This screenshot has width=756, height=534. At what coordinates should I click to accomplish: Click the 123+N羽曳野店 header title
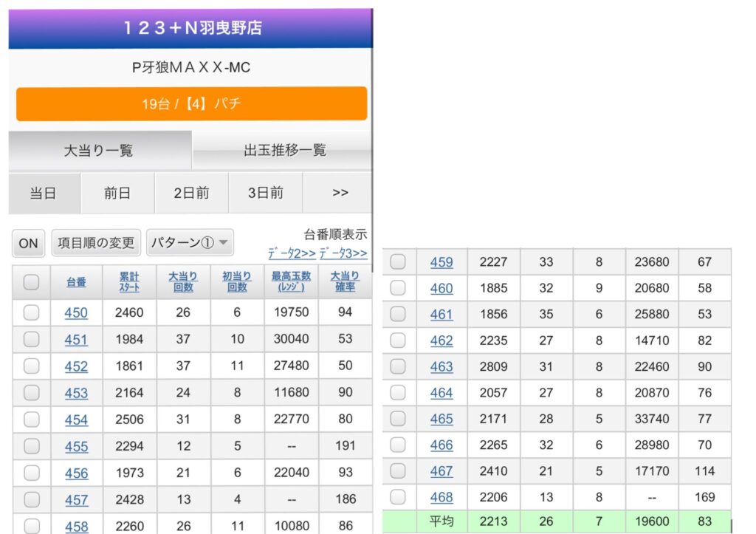193,27
